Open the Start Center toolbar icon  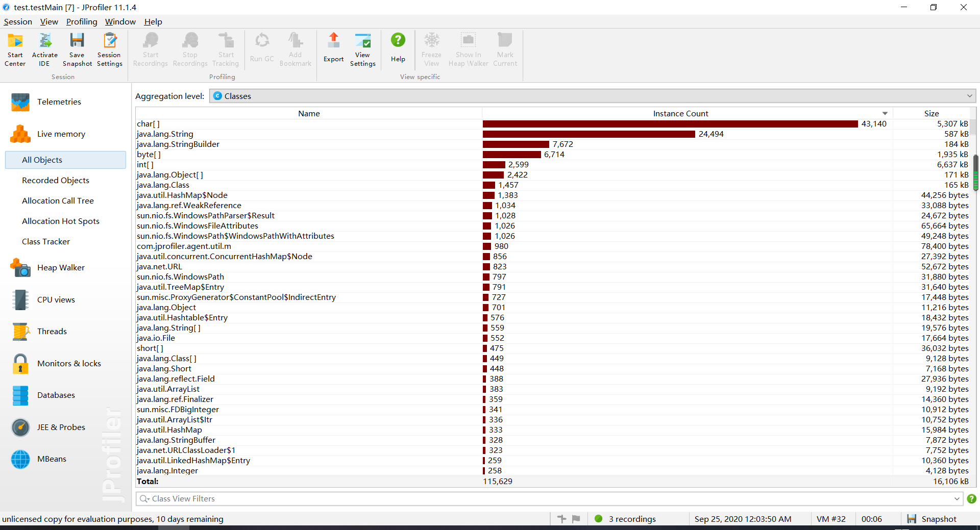click(x=15, y=49)
